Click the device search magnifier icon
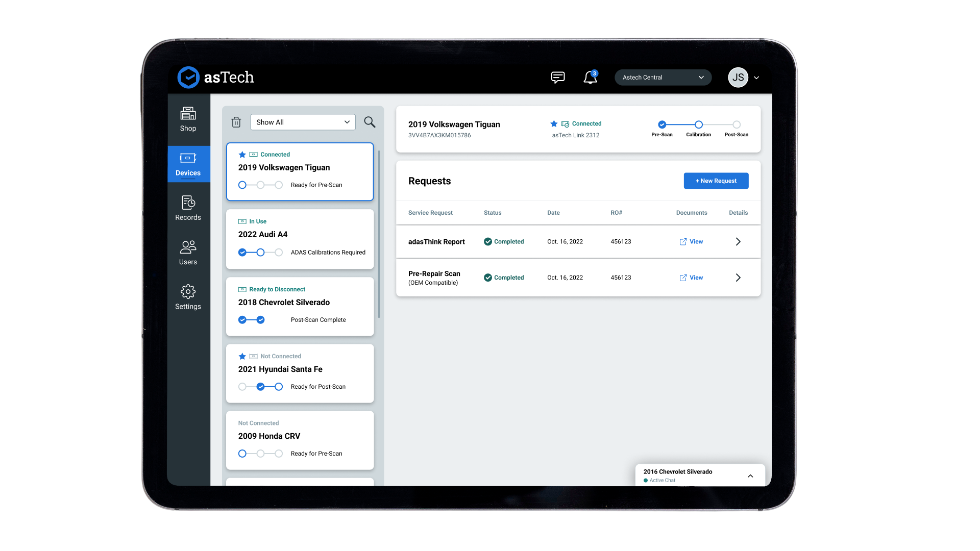 point(370,122)
